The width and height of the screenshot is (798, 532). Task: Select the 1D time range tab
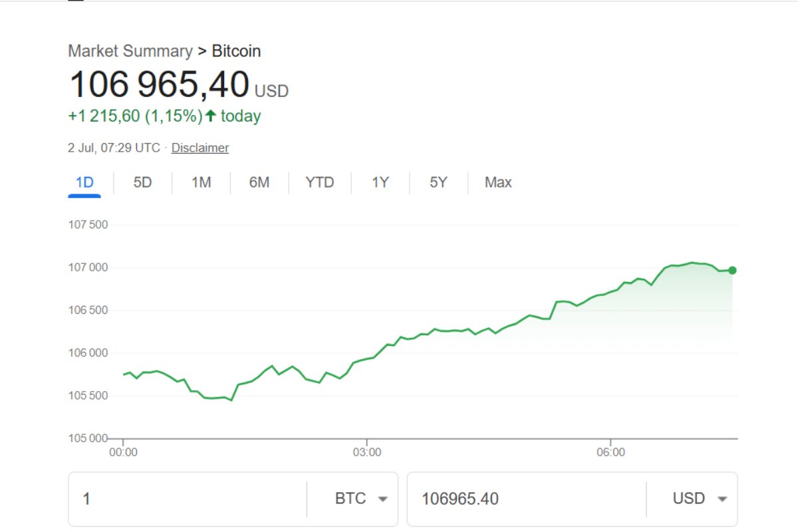tap(84, 182)
